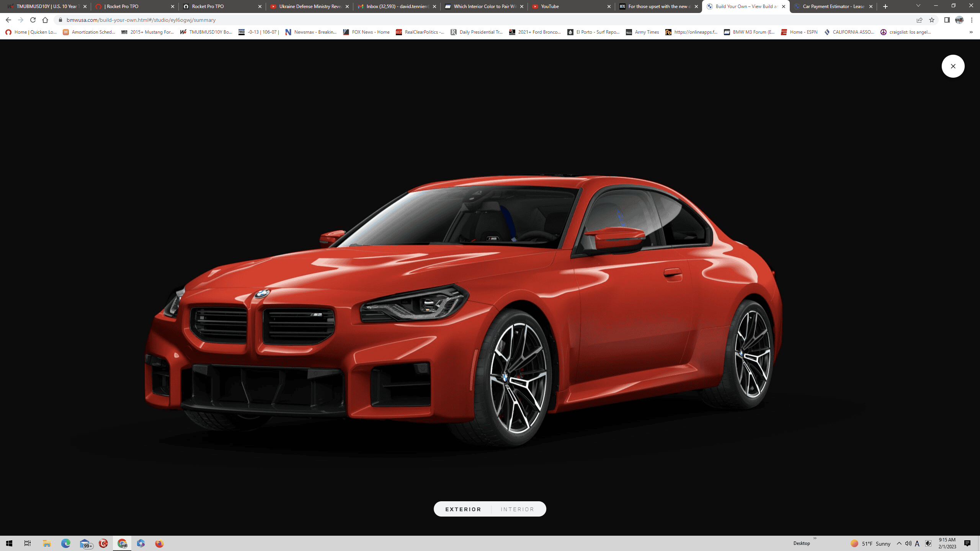Open the blue swirl app beside Firefox
Viewport: 980px width, 551px height.
click(x=141, y=543)
